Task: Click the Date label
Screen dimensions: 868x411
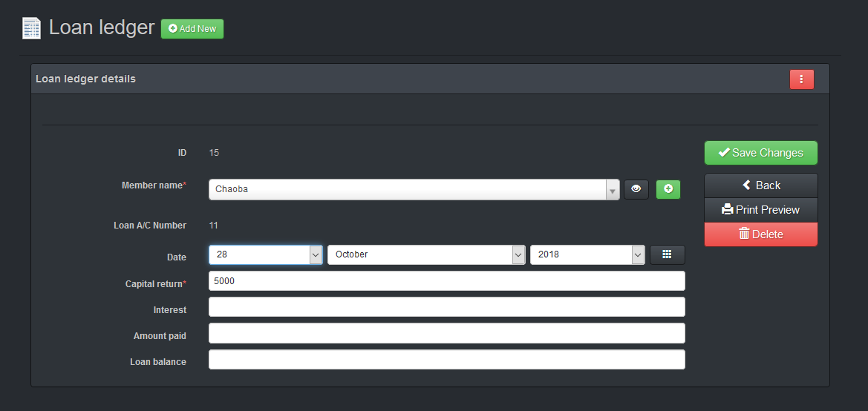Action: [x=177, y=257]
